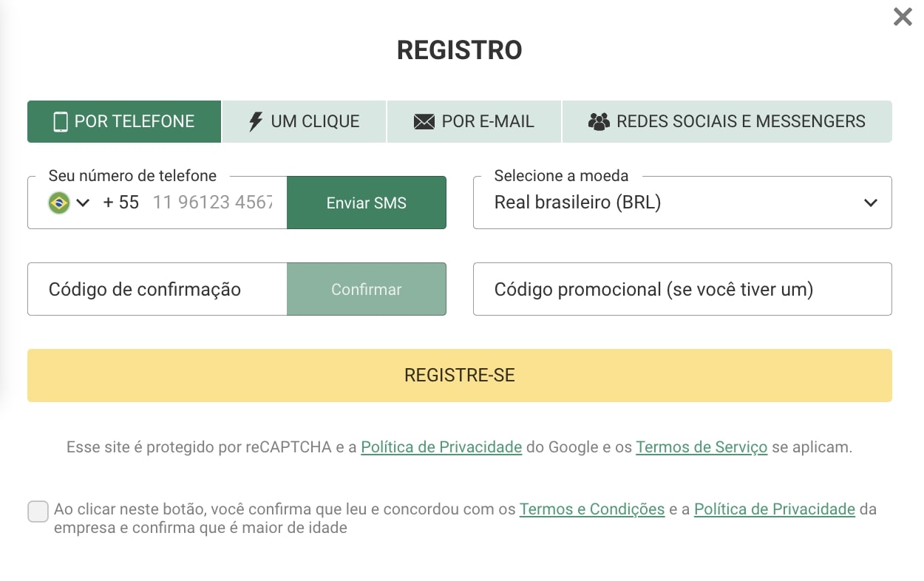The width and height of the screenshot is (924, 581).
Task: Open the Selecione a moeda currency dropdown
Action: [x=682, y=202]
